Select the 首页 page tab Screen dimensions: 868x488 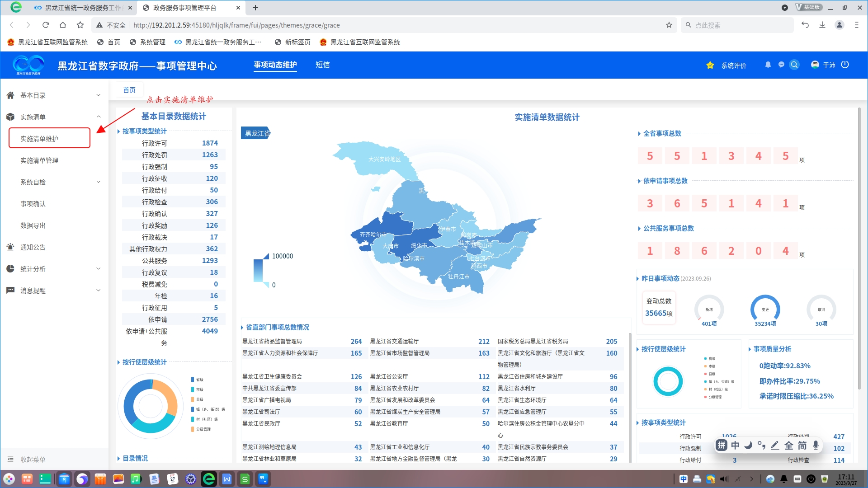pyautogui.click(x=129, y=90)
